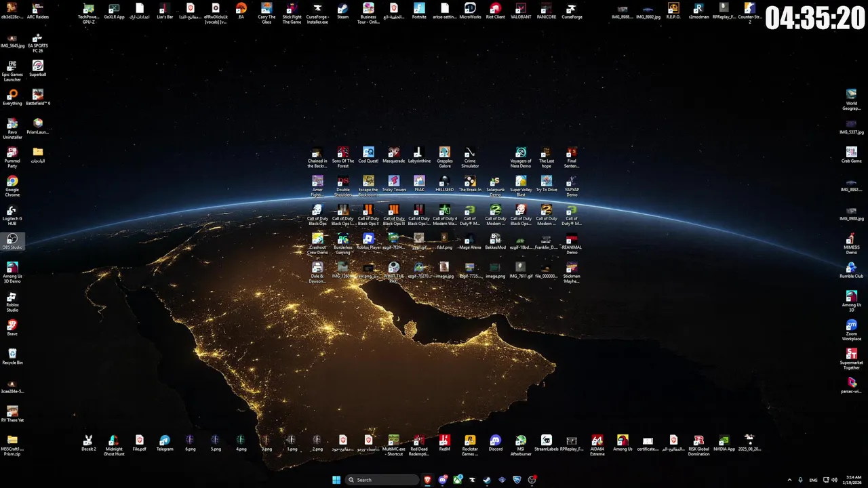Launch the NVIDIA App desktop icon
The width and height of the screenshot is (868, 488).
[724, 443]
